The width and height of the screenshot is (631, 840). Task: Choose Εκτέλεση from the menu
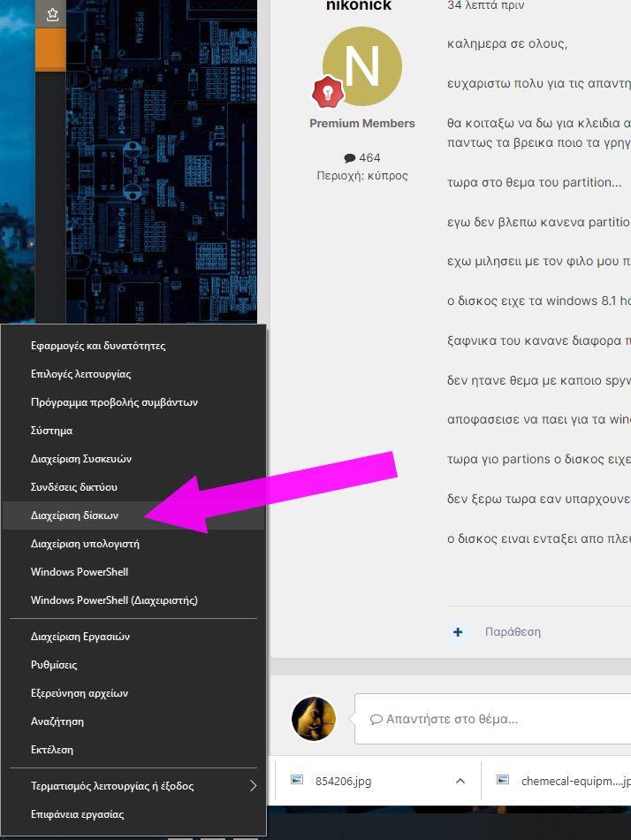pos(133,750)
